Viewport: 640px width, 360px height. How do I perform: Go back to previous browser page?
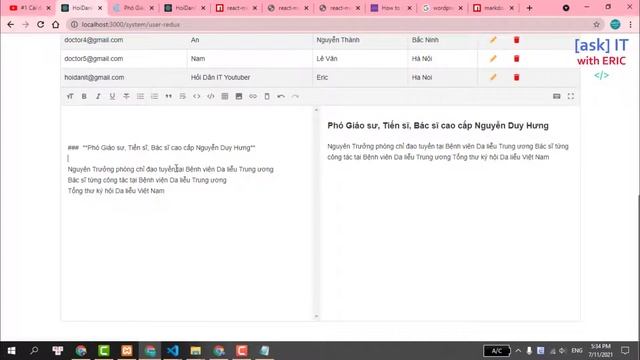pyautogui.click(x=11, y=24)
